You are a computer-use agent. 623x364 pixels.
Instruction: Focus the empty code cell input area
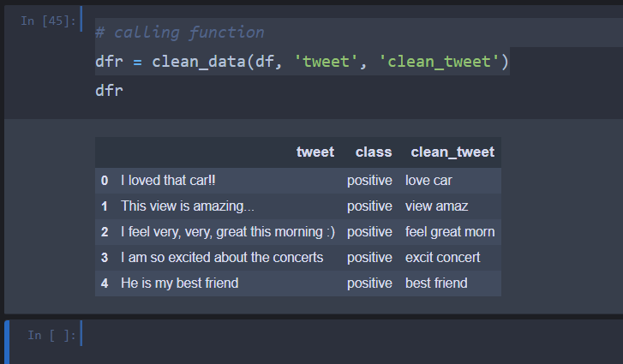[343, 335]
